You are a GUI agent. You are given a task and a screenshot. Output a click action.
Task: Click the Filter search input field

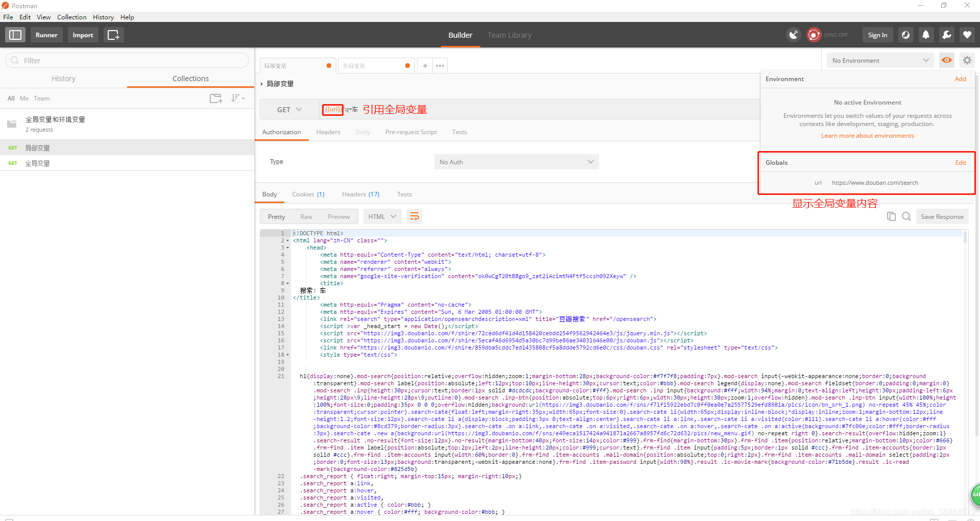(x=127, y=60)
